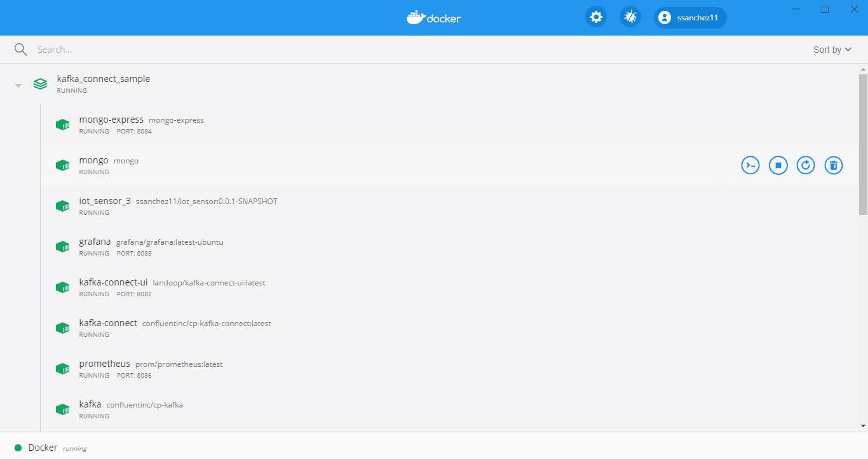Select the mongo-express container name

click(111, 120)
